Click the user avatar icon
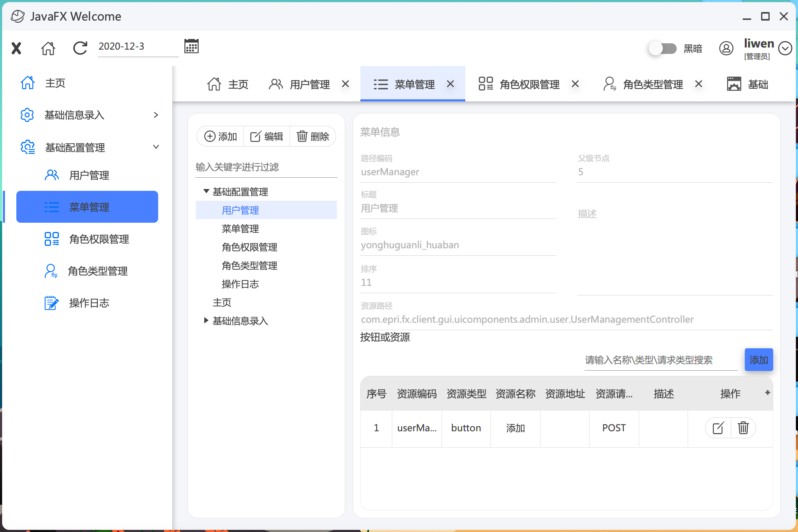The height and width of the screenshot is (532, 798). (726, 48)
